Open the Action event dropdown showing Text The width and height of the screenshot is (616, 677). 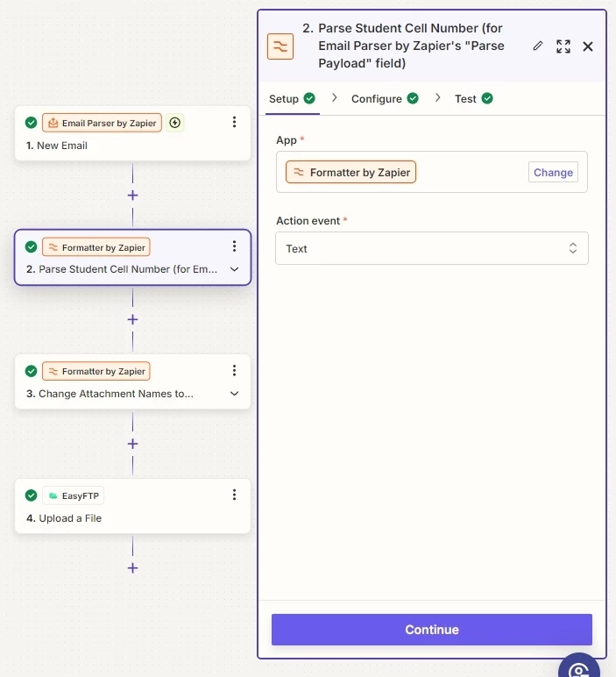432,248
